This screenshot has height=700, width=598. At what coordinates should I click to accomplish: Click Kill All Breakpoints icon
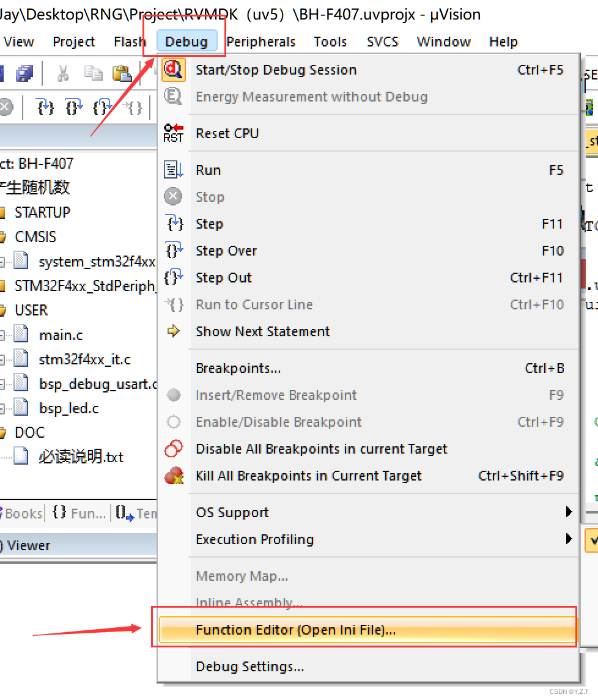point(174,476)
